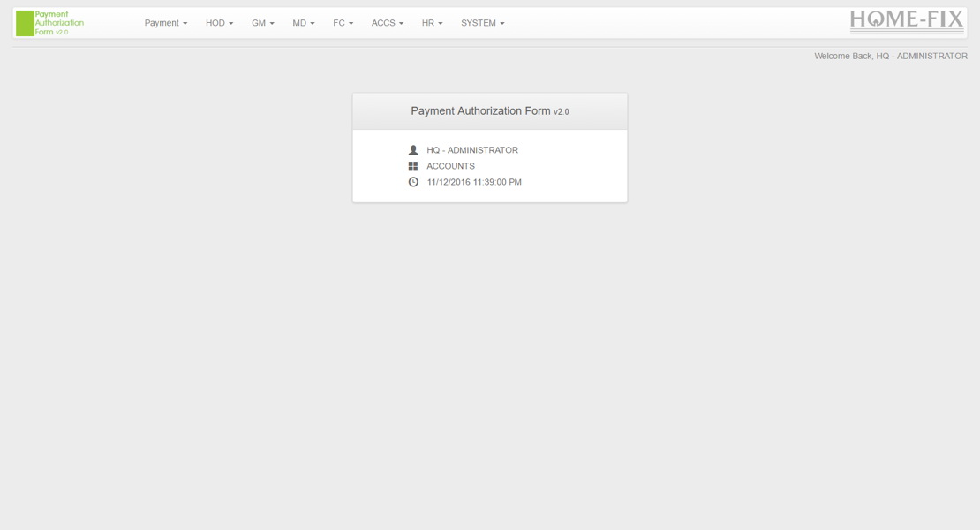Screen dimensions: 980x530
Task: Click the 11/12/2016 timestamp text
Action: tap(473, 182)
